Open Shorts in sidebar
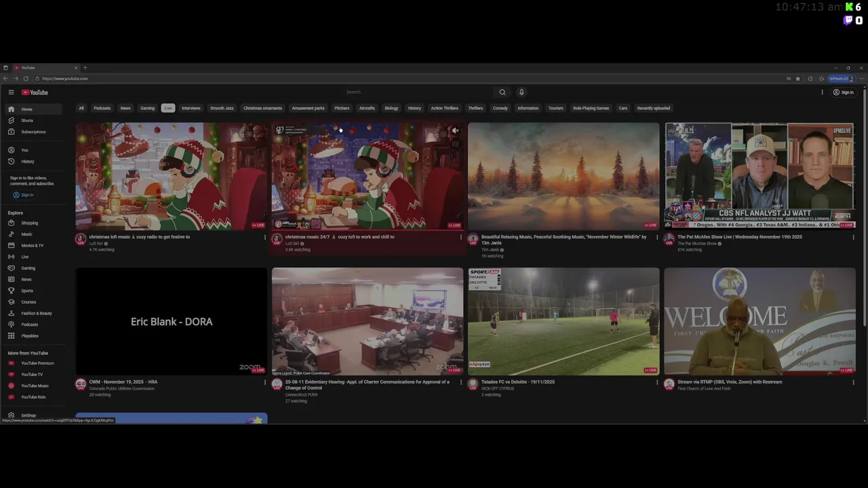 point(34,121)
